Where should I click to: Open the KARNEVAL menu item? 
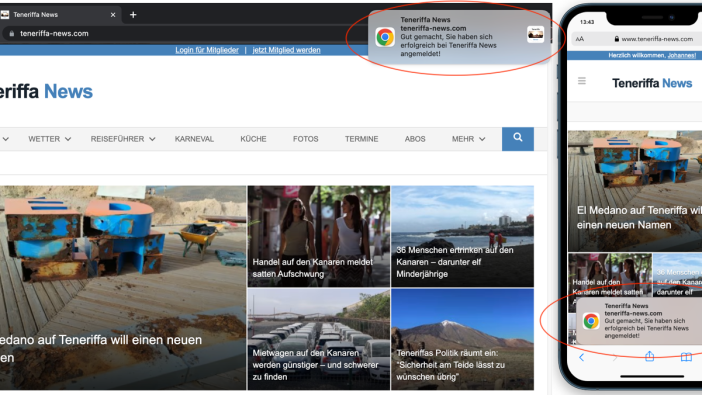click(x=194, y=139)
